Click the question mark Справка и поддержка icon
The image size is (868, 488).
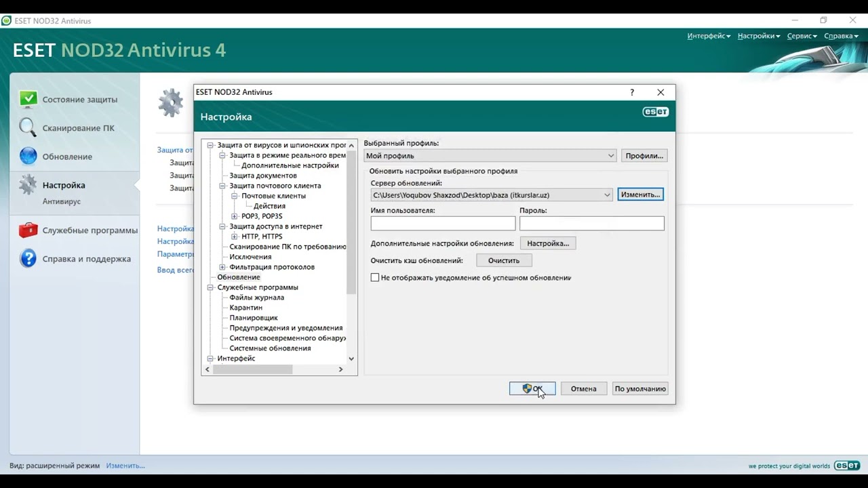point(28,258)
